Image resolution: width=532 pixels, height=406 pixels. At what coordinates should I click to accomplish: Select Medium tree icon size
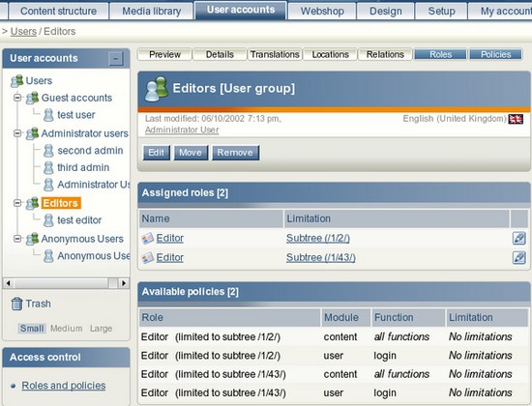[x=66, y=329]
